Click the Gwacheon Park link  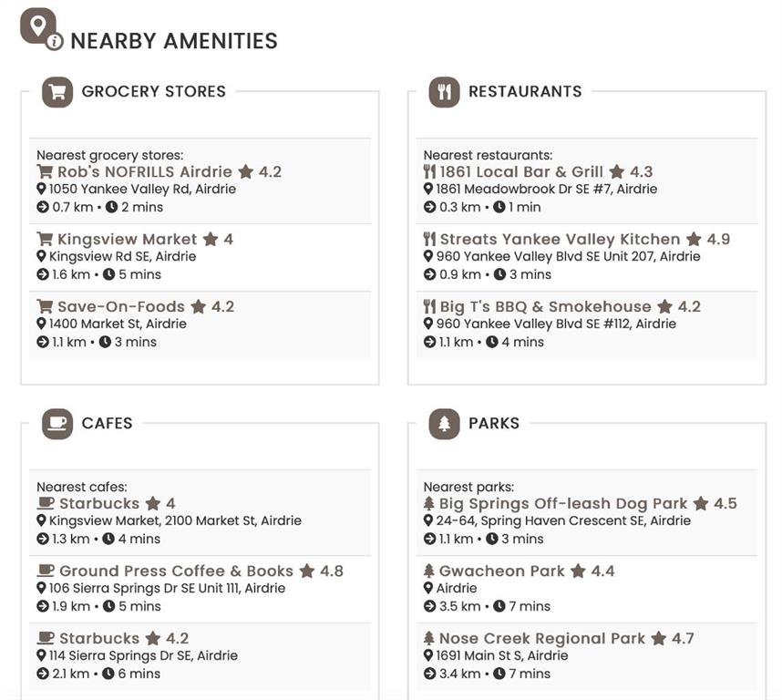(x=501, y=571)
